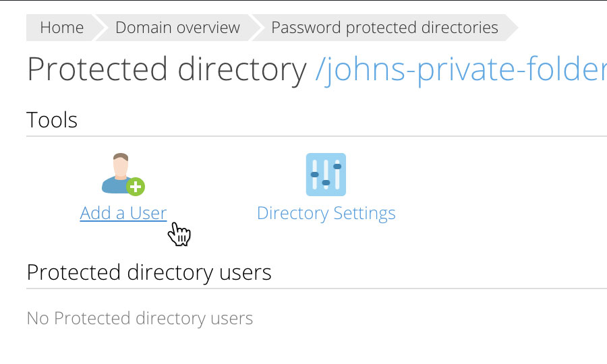Click the left slider knob in settings icon
The height and width of the screenshot is (364, 607).
click(315, 175)
